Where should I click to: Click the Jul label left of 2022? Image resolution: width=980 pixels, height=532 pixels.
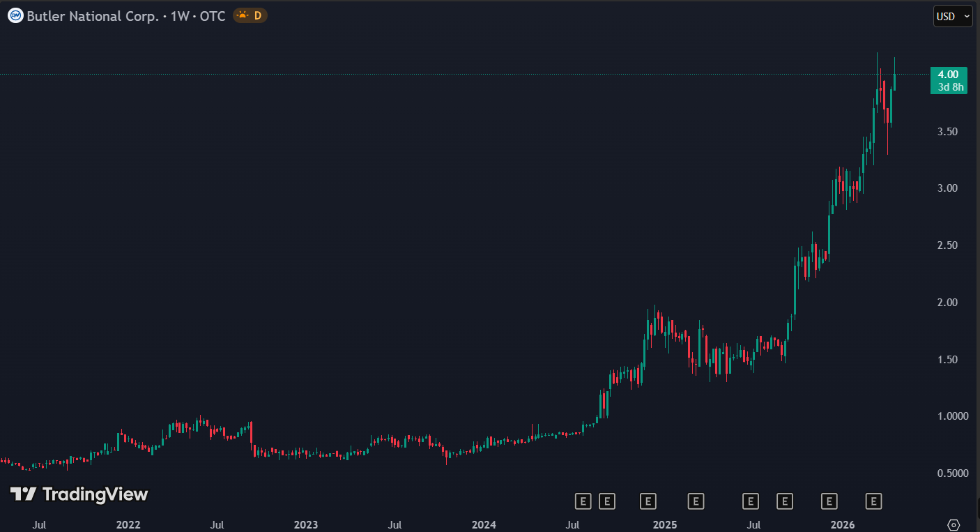coord(40,524)
